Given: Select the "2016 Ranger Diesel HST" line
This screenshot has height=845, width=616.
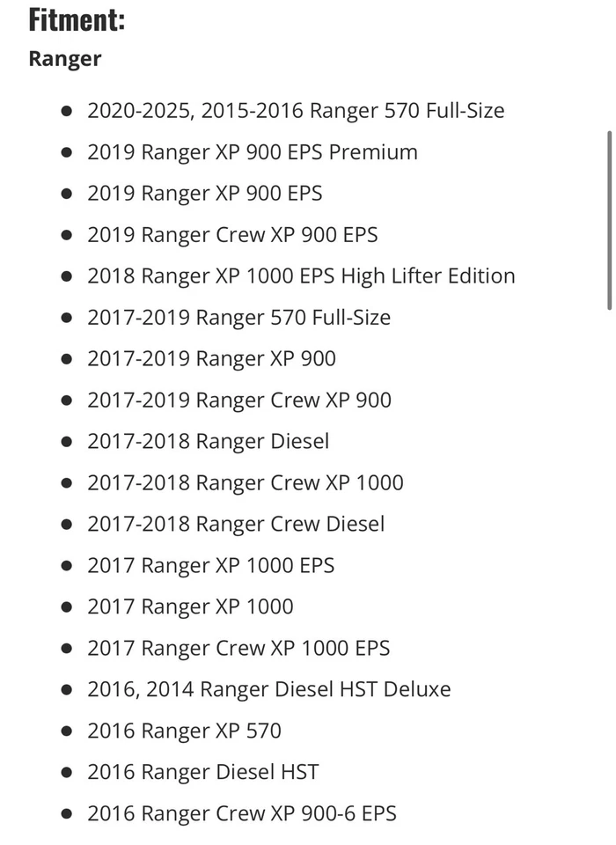Looking at the screenshot, I should pyautogui.click(x=202, y=773).
